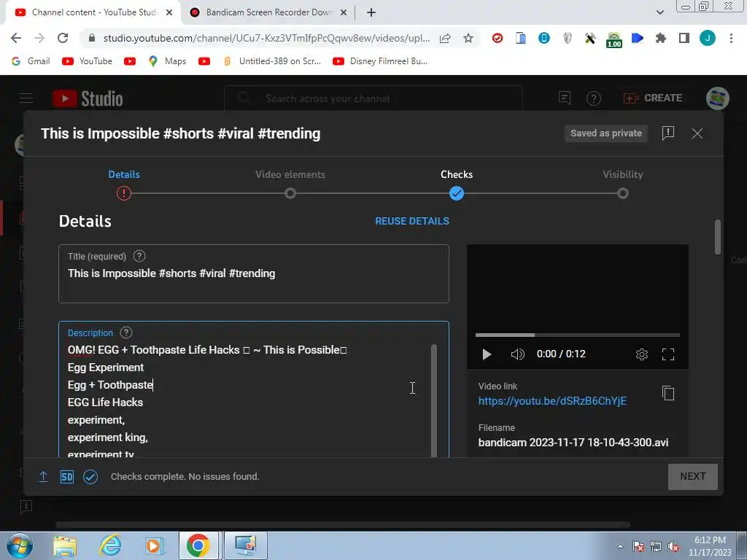This screenshot has height=560, width=747.
Task: Click the upload status arrow icon
Action: click(43, 477)
